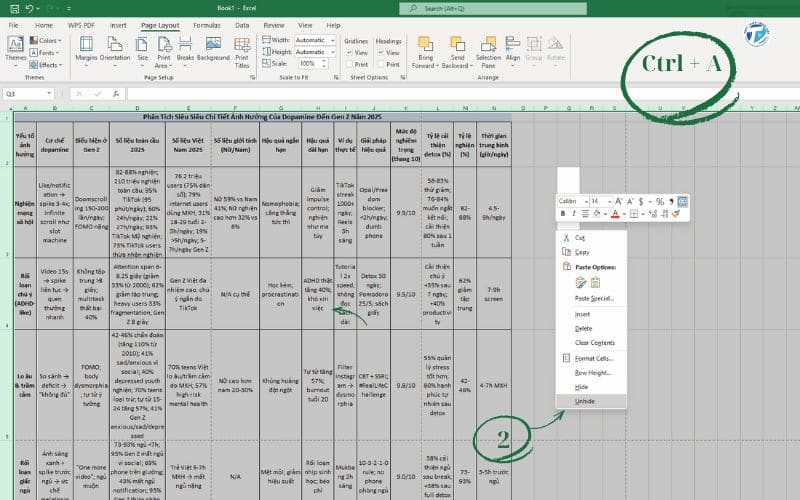Adjust the Scale 100% stepper
The width and height of the screenshot is (800, 500).
click(323, 64)
